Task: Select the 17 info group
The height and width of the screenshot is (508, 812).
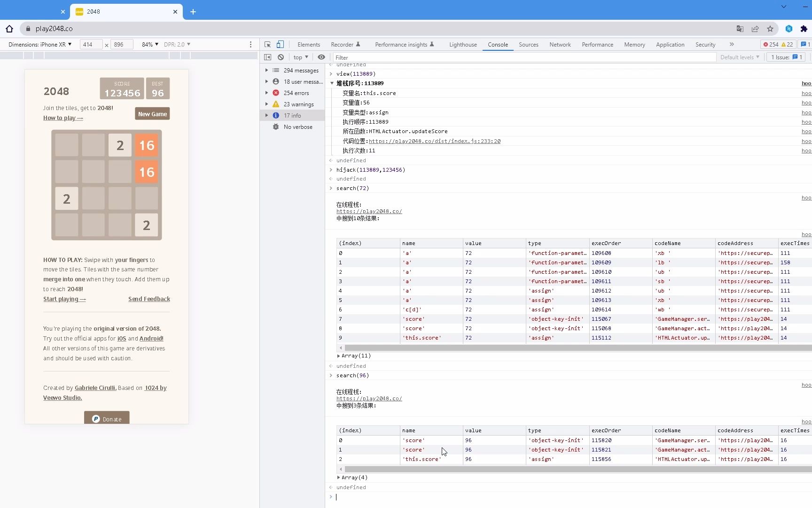Action: pos(292,115)
